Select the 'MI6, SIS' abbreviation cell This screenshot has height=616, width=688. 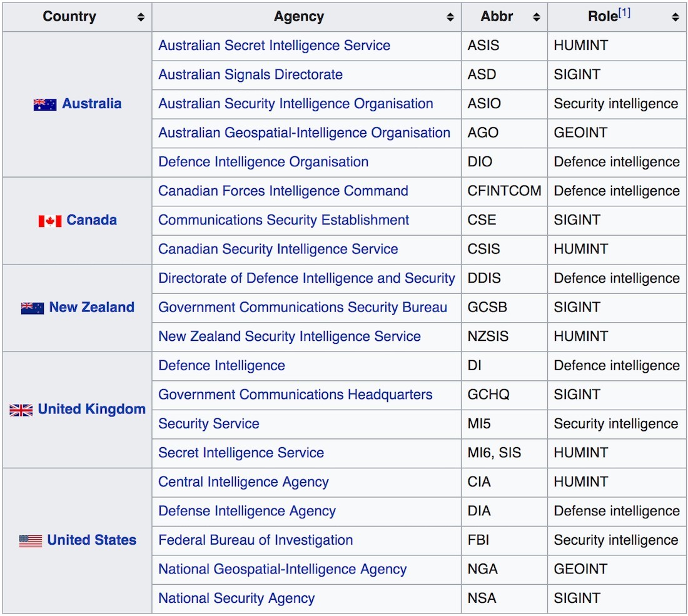pos(504,453)
